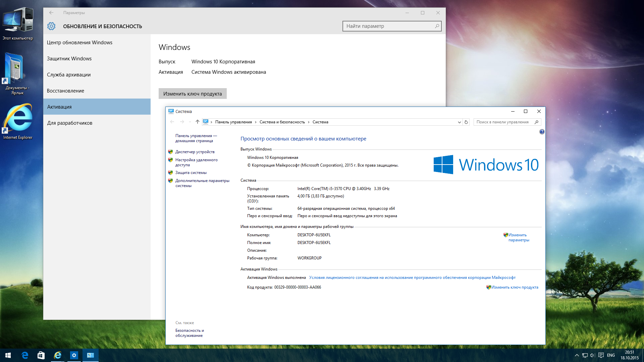This screenshot has height=362, width=644.
Task: Open the Action Center notifications
Action: pos(601,355)
